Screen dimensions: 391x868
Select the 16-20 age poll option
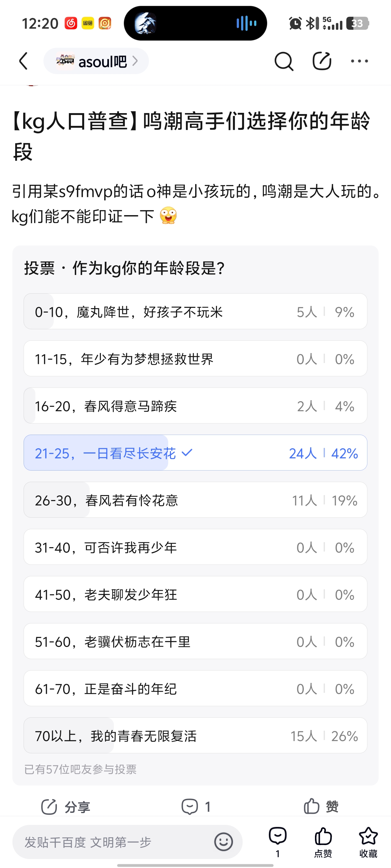click(x=195, y=406)
